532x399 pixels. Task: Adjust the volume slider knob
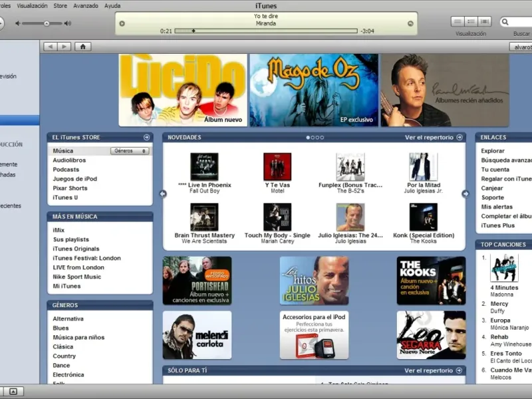47,23
